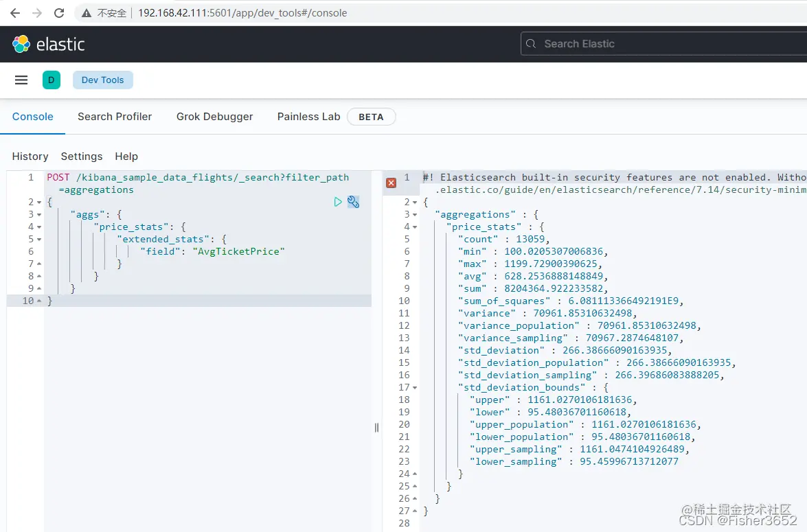This screenshot has width=807, height=532.
Task: Click the "count" : 13059 line
Action: click(x=504, y=240)
